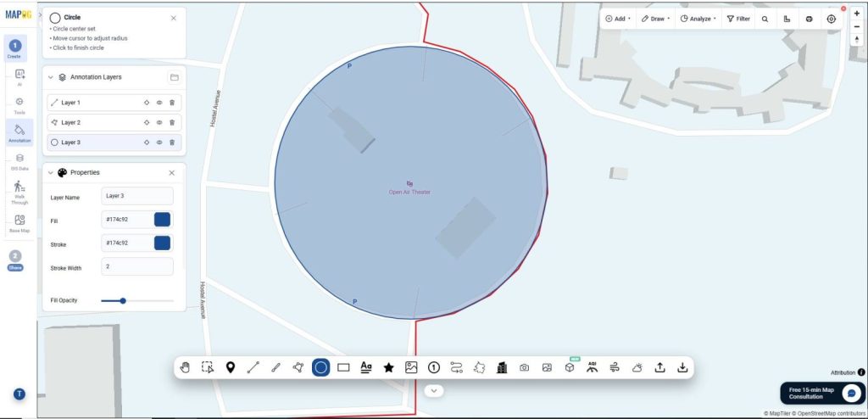The image size is (868, 419).
Task: Collapse the Properties panel chevron
Action: 51,173
